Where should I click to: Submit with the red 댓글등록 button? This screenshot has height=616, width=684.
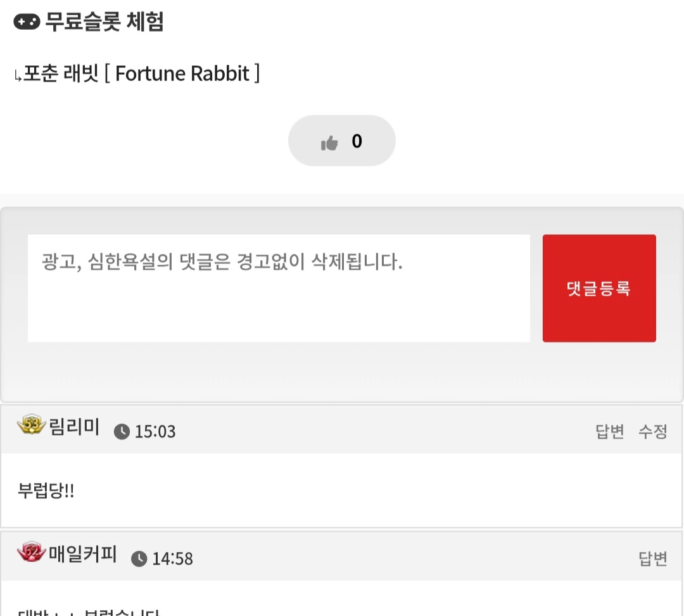[x=599, y=289]
